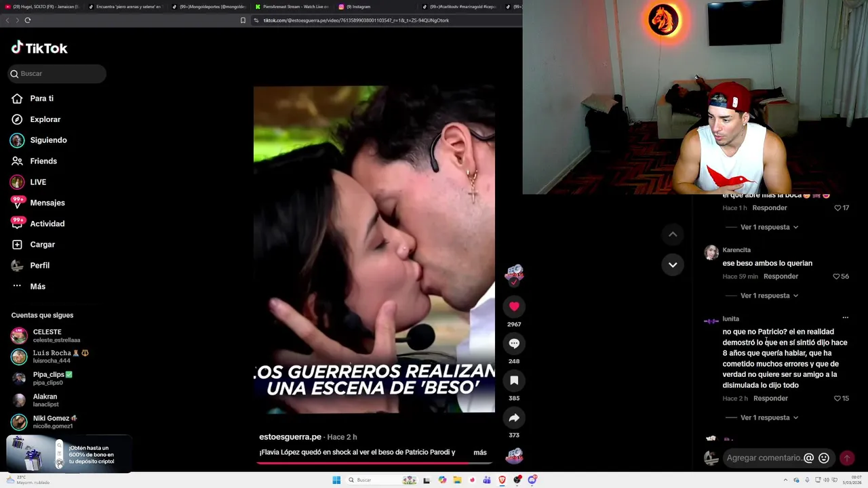Click the crypto bonus ad banner

68,454
